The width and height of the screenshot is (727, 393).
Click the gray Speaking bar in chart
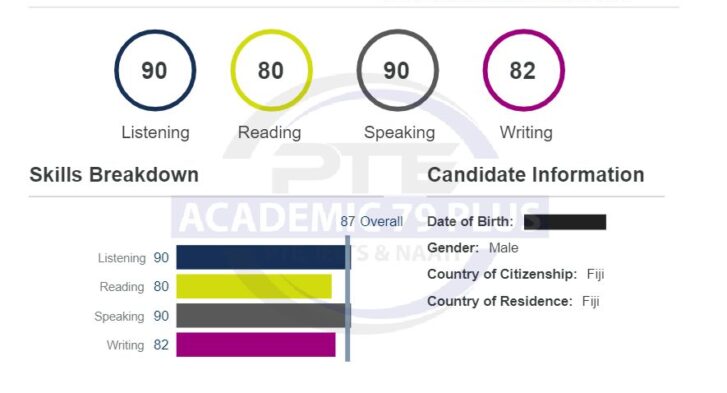(x=261, y=316)
